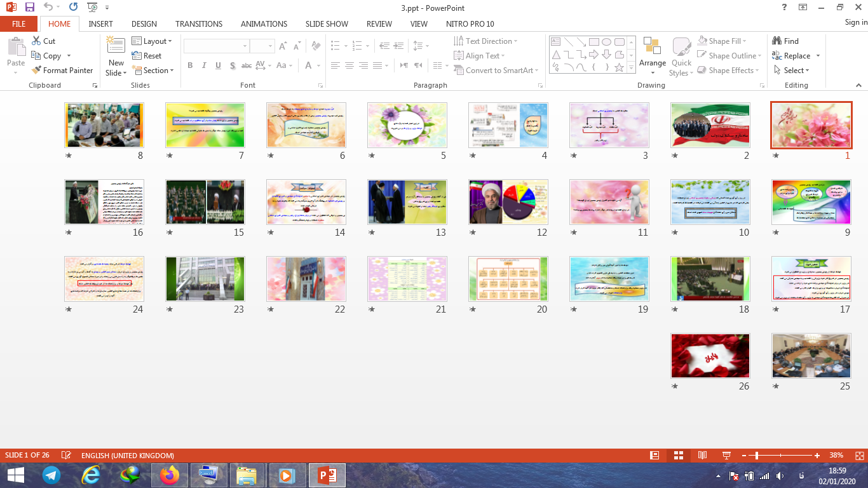
Task: Click the zoom slider handle
Action: tap(757, 456)
